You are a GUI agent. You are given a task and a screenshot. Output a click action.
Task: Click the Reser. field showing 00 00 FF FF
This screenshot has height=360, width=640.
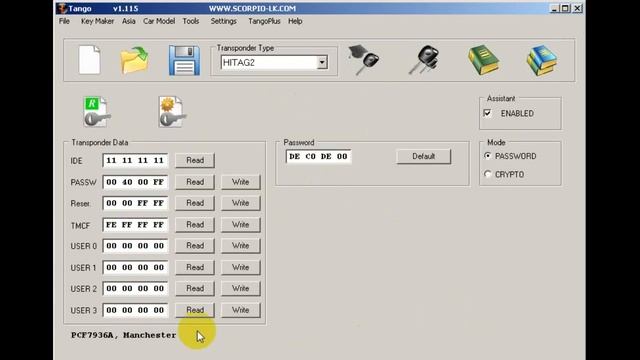[x=135, y=203]
